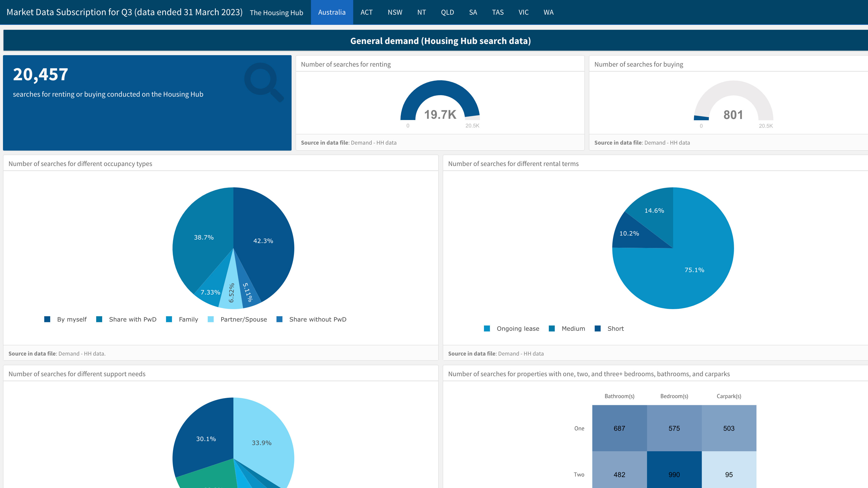The height and width of the screenshot is (488, 868).
Task: Toggle the Ongoing lease legend item
Action: click(x=518, y=328)
